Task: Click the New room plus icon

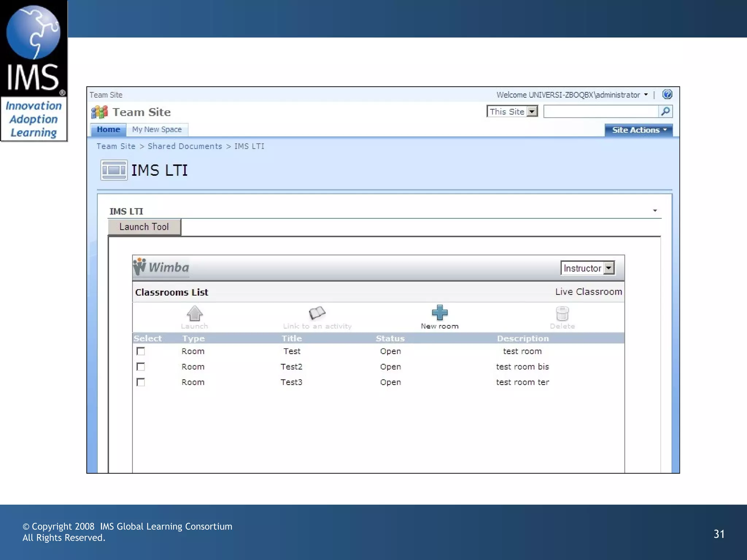Action: coord(440,312)
